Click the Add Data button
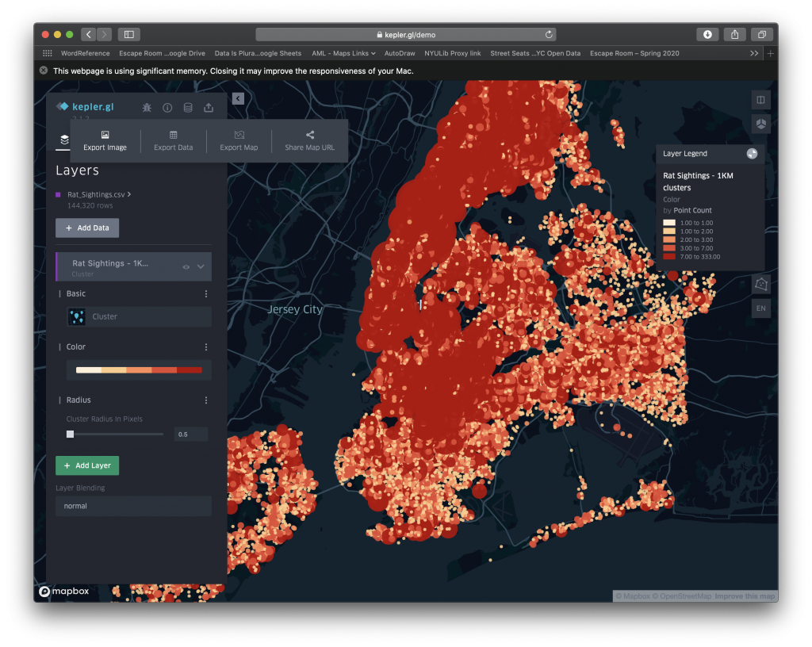812x647 pixels. (86, 228)
